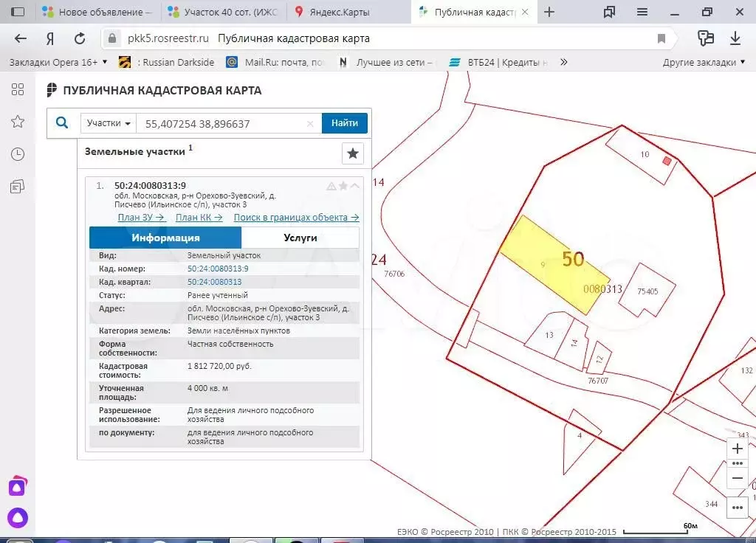
Task: Click the Кадастровая стоимость 1 812 720,00 value
Action: tap(219, 366)
